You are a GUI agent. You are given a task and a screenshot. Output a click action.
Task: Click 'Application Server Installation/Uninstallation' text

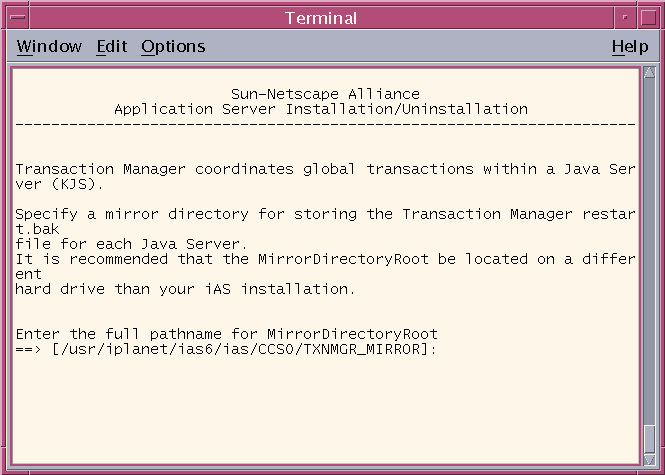[321, 109]
